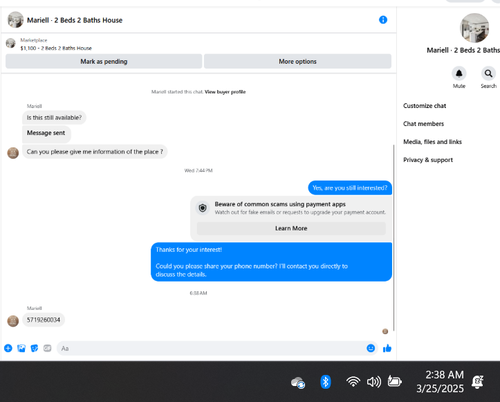Expand Media, files and links section
This screenshot has height=402, width=500.
coord(432,142)
